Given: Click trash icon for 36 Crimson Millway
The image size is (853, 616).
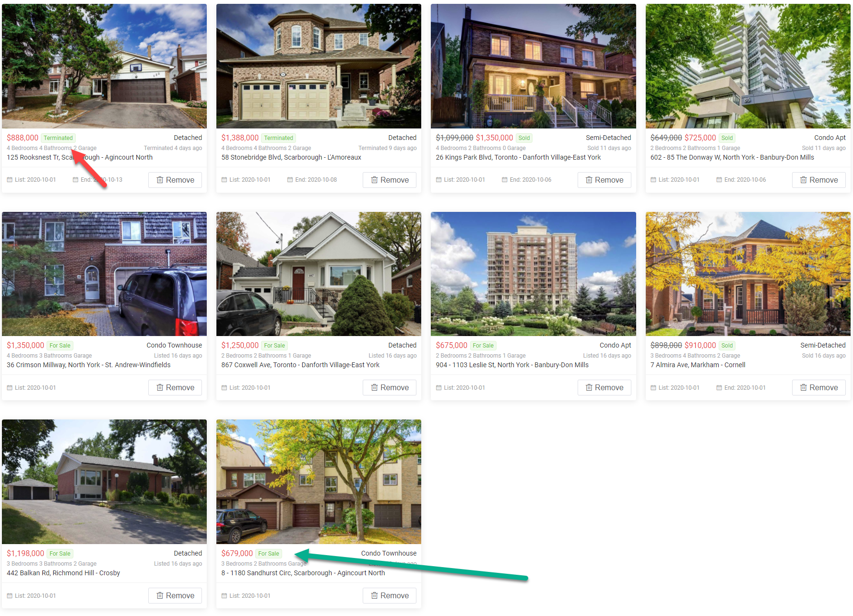Looking at the screenshot, I should coord(160,387).
